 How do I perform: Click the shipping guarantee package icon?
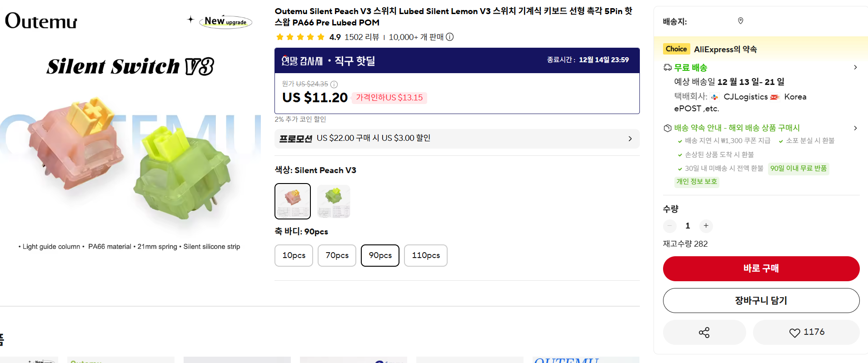coord(668,128)
